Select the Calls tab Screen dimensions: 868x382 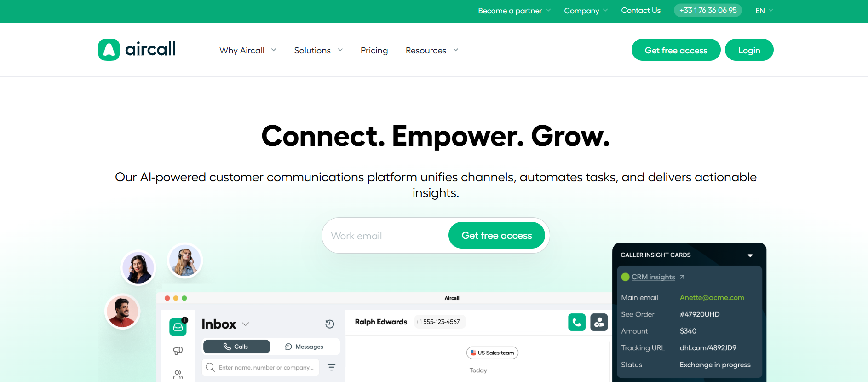click(236, 347)
